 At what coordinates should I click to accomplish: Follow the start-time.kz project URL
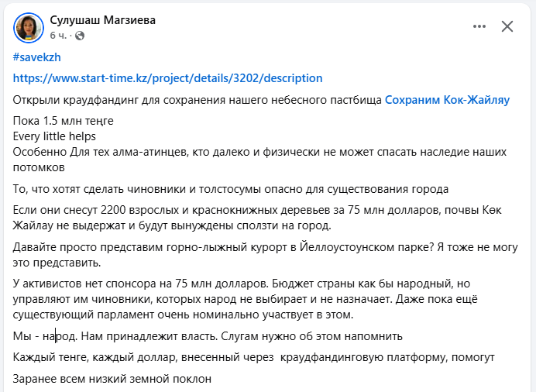[x=168, y=78]
